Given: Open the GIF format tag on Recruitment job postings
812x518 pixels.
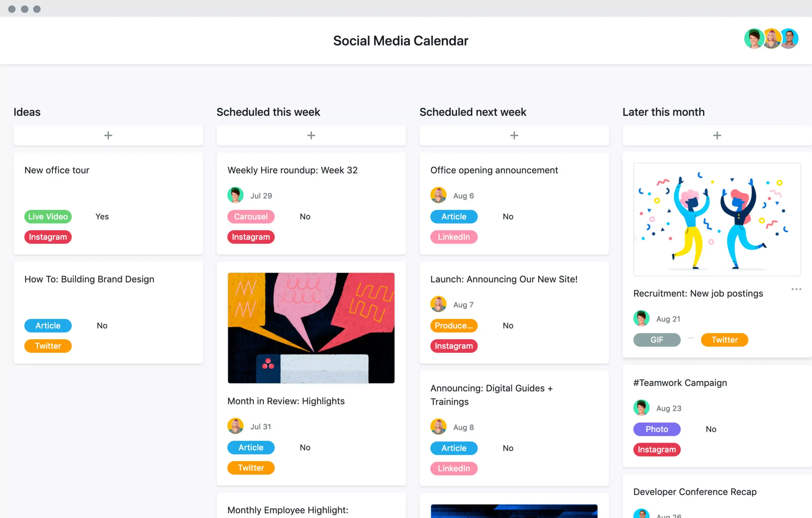Looking at the screenshot, I should tap(656, 339).
